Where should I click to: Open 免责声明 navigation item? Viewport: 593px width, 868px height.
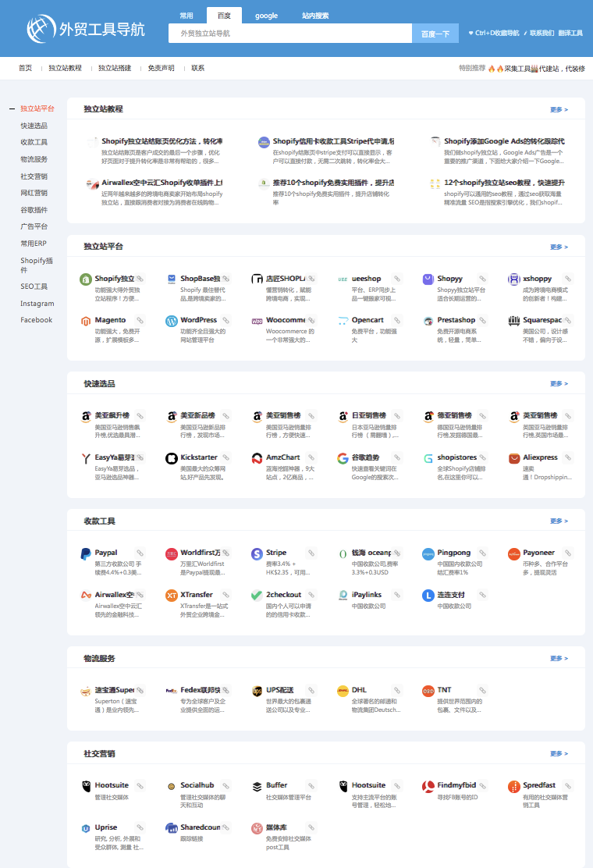click(161, 68)
